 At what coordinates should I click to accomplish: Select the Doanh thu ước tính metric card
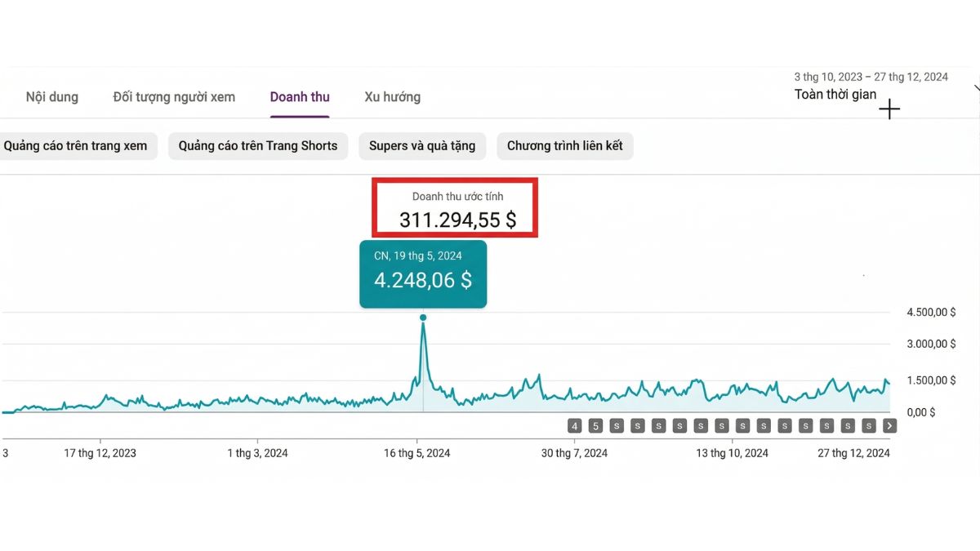pos(457,209)
